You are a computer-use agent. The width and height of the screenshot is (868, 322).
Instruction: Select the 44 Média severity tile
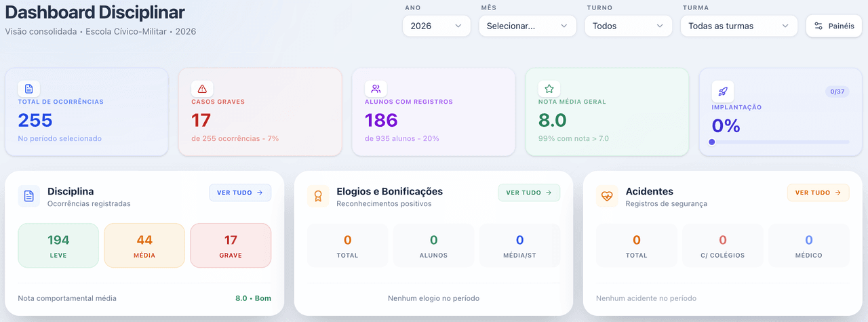tap(144, 245)
